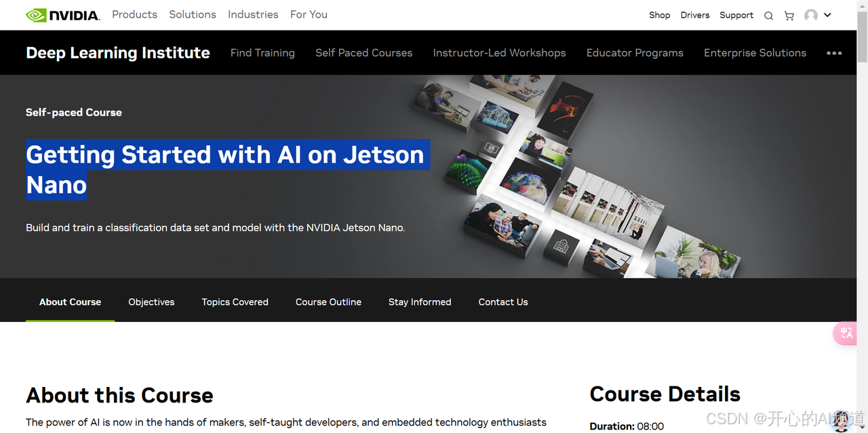
Task: Click the NVIDIA logo
Action: (x=63, y=15)
